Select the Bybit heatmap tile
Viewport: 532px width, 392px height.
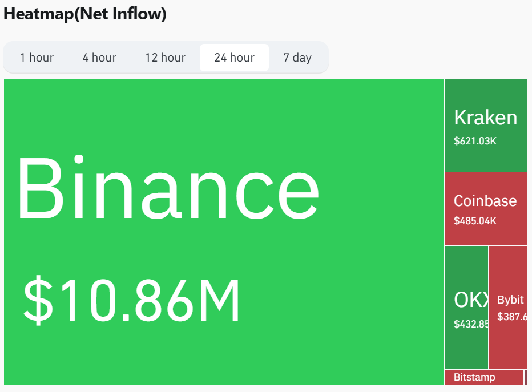pyautogui.click(x=508, y=307)
